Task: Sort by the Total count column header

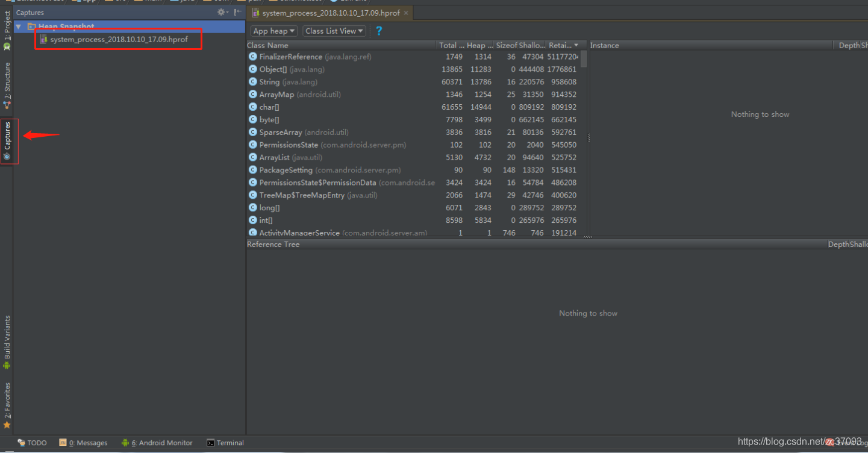Action: point(451,45)
